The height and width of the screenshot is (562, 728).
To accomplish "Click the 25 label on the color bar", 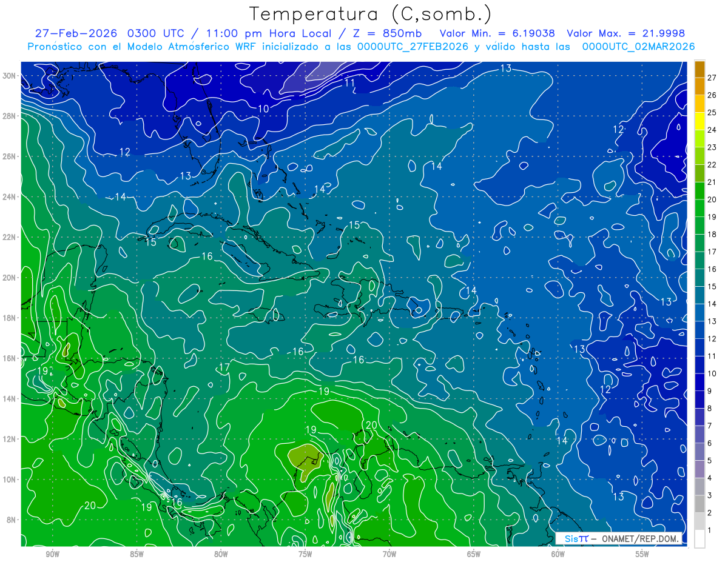I will point(712,112).
